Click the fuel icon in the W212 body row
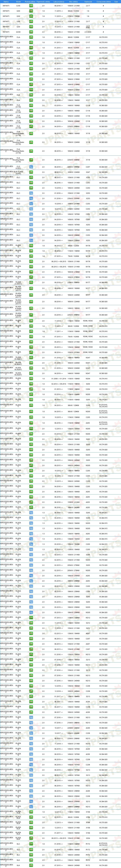 (x=31, y=618)
